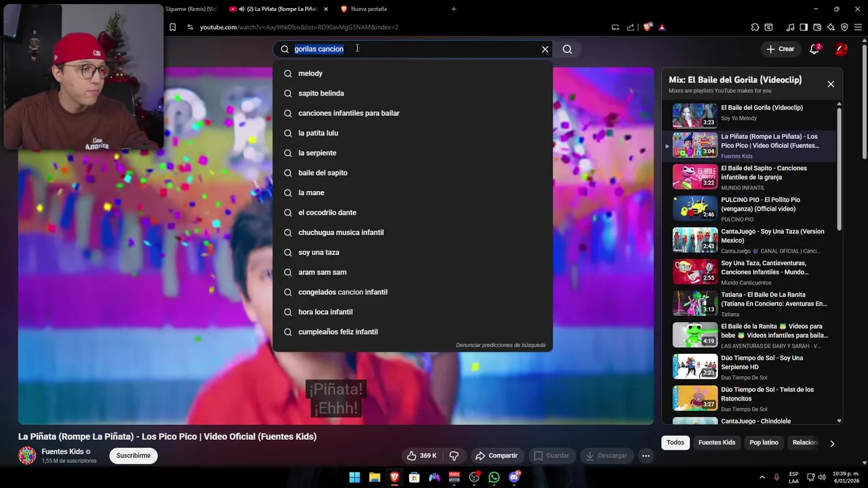Screen dimensions: 868x488
Task: Like the video with 369 K likes
Action: (421, 455)
